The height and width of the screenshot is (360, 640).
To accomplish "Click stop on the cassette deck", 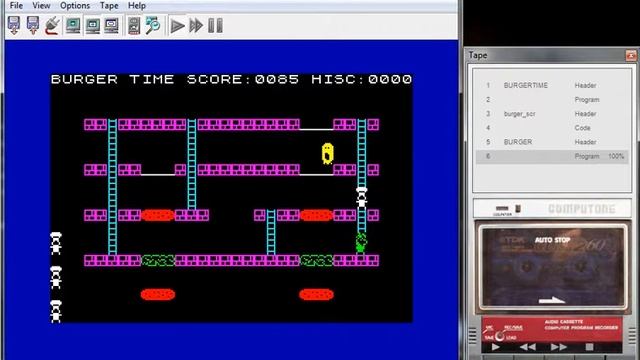I will [x=589, y=347].
